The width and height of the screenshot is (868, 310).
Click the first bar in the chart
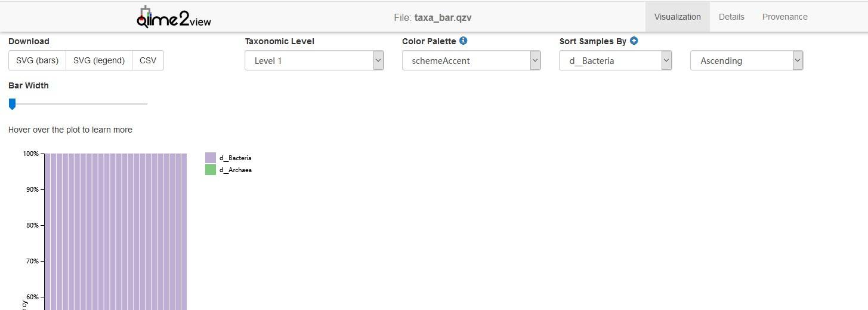(47, 233)
